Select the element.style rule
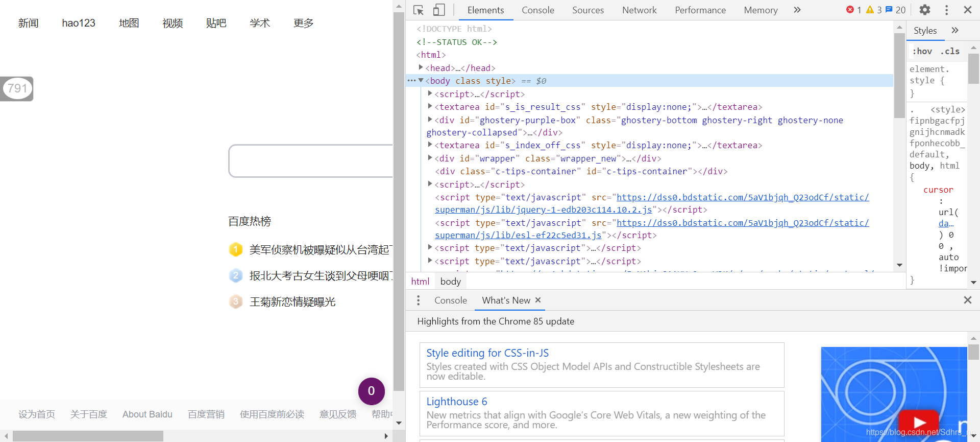 936,81
